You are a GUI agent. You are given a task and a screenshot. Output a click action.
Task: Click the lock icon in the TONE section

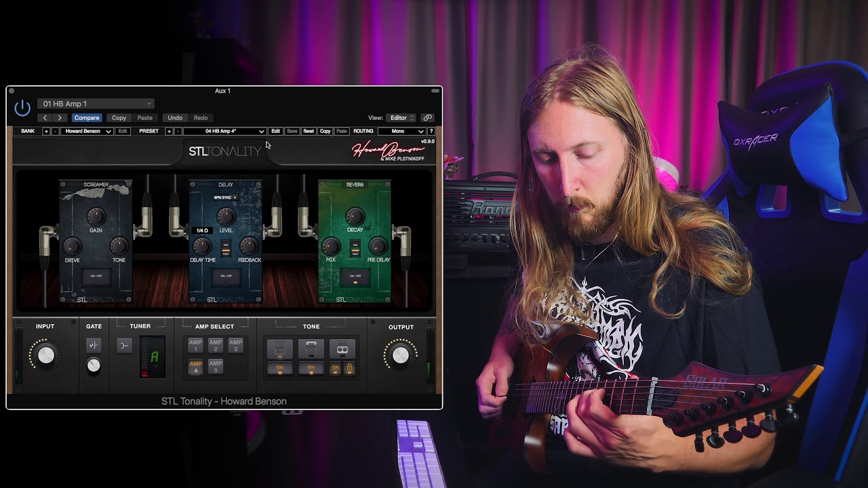pos(350,368)
